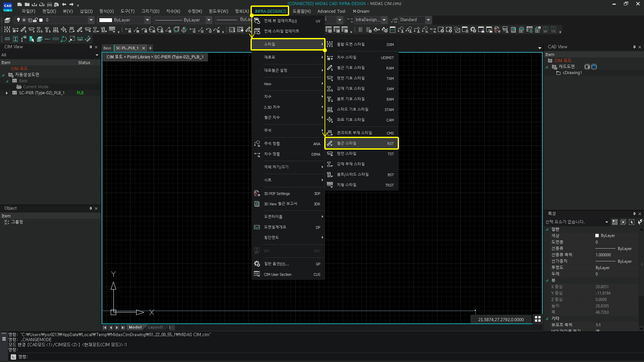
Task: Switch to the Base drawing tab
Action: tap(107, 48)
